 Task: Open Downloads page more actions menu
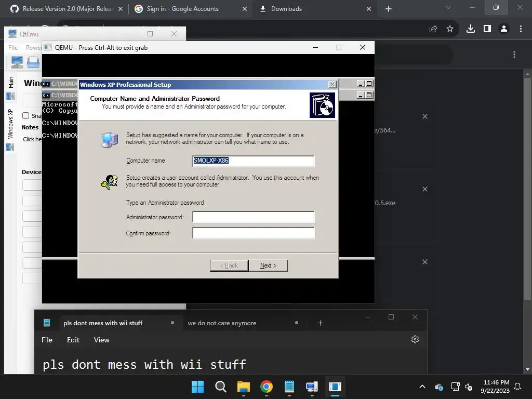tap(514, 55)
